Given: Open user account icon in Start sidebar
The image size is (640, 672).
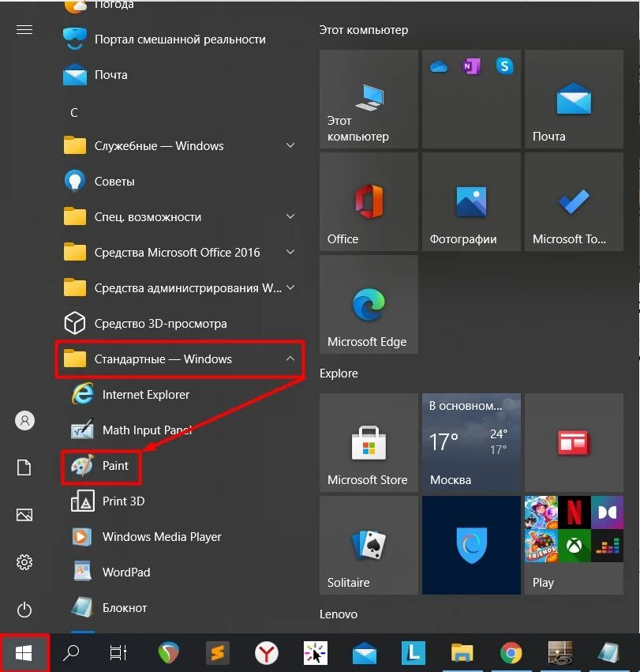Looking at the screenshot, I should pos(24,420).
